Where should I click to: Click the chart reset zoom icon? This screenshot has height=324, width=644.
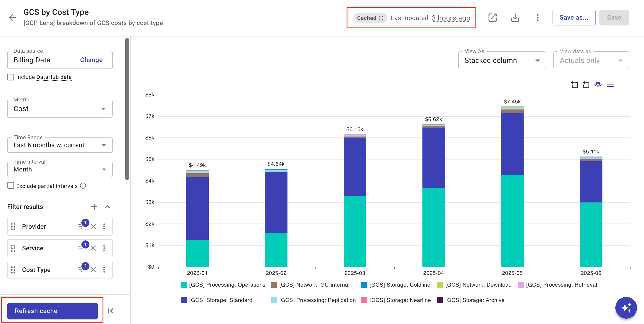tap(586, 84)
